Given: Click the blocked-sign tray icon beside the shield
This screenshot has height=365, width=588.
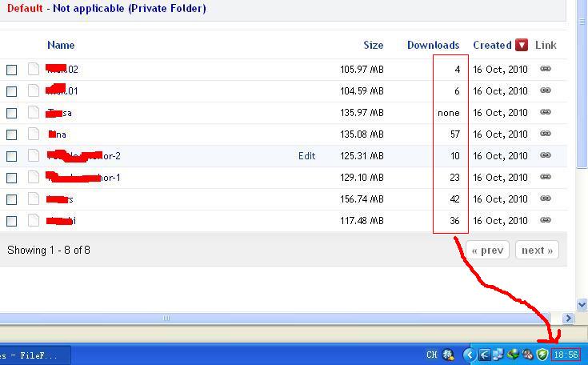Looking at the screenshot, I should tap(528, 355).
